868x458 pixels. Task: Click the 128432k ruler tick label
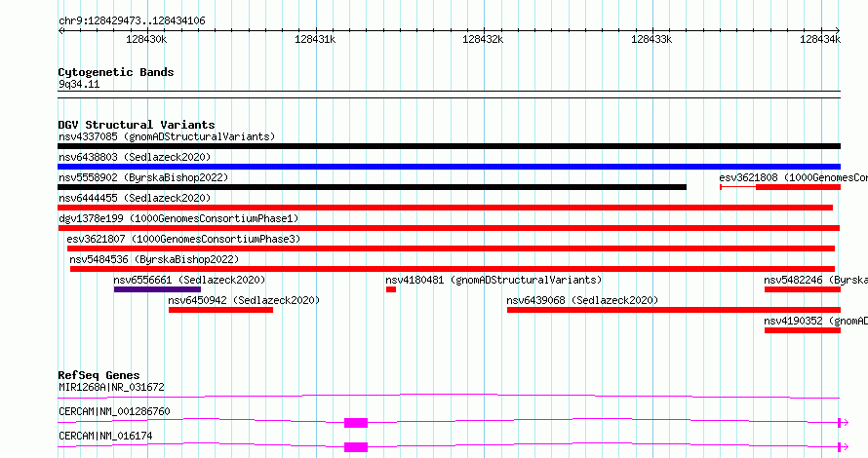click(483, 39)
